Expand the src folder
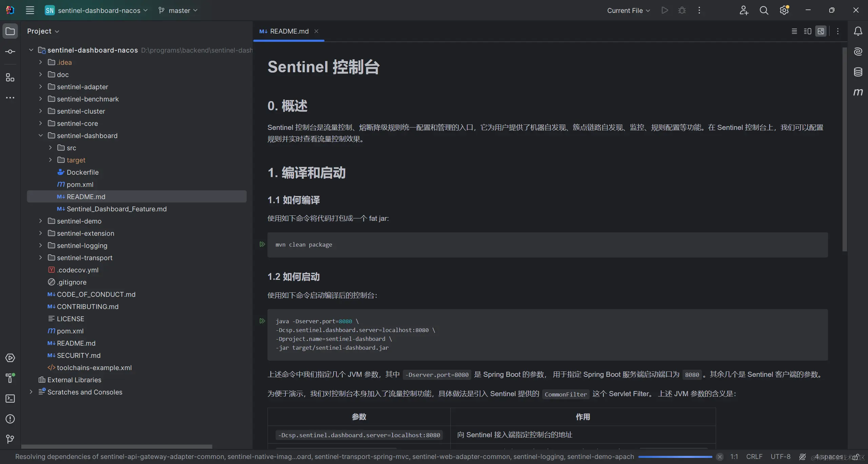 (x=50, y=148)
